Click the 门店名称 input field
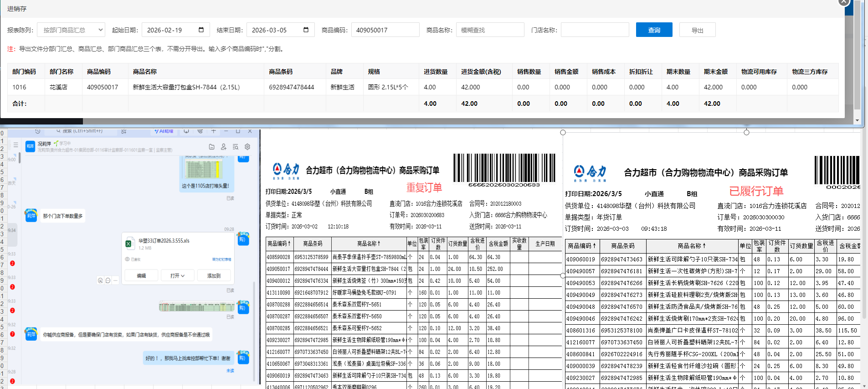The height and width of the screenshot is (389, 868). [595, 30]
